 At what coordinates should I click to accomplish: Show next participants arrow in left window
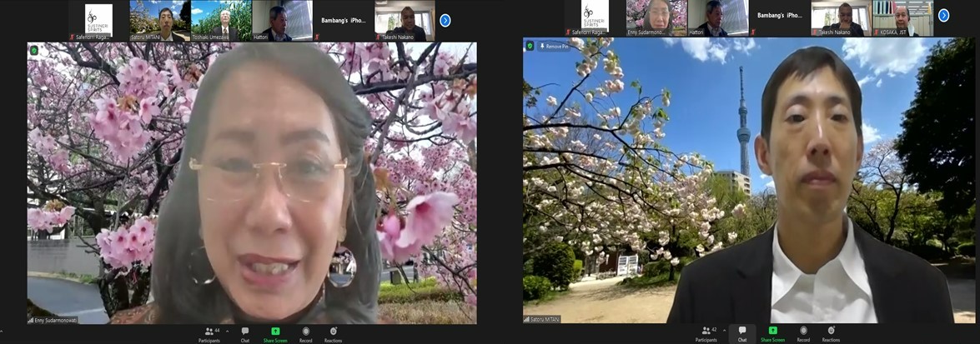pos(445,20)
